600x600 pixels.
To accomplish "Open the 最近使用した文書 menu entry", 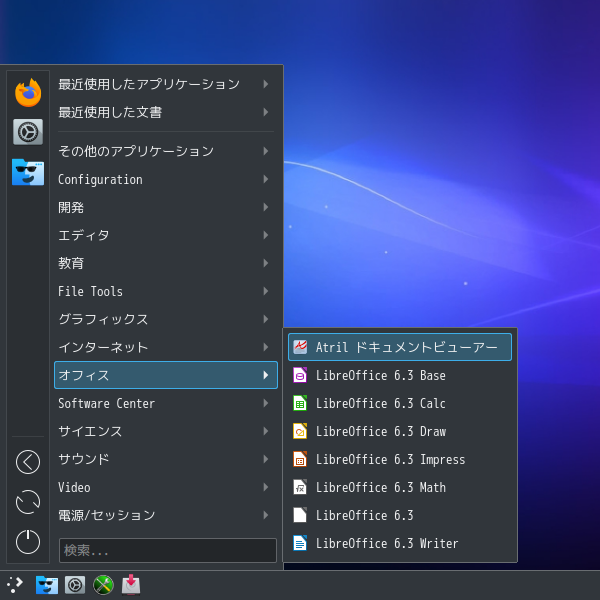I will click(x=166, y=112).
